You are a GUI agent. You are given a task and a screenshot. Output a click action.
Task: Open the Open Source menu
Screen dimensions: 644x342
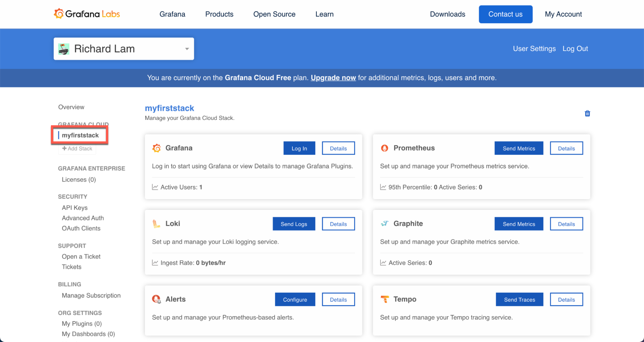(274, 14)
